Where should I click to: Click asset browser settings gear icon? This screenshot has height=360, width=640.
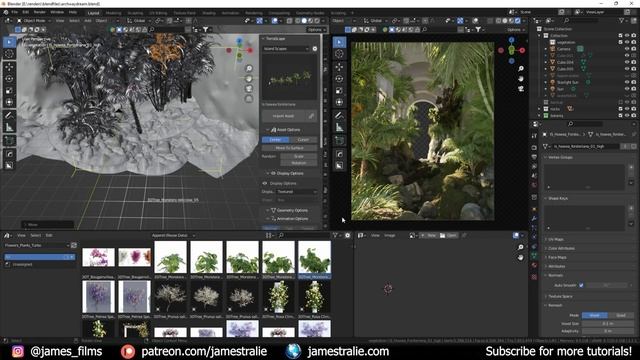[347, 236]
